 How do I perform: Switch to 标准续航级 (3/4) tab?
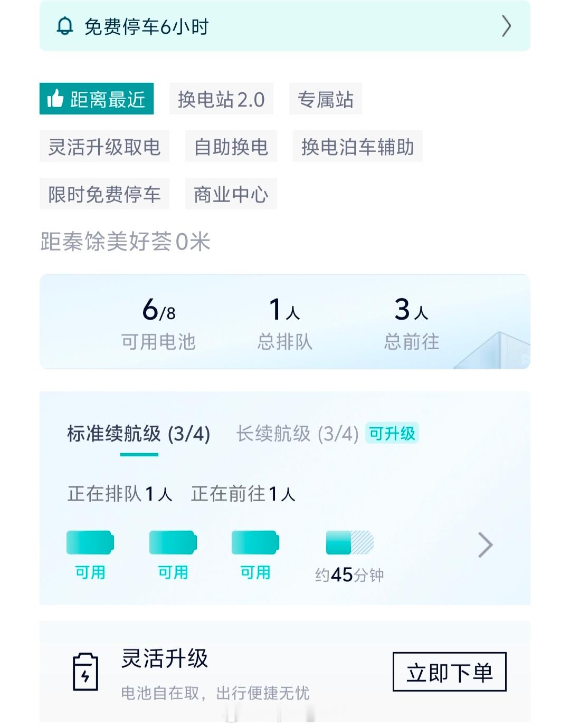pyautogui.click(x=139, y=434)
